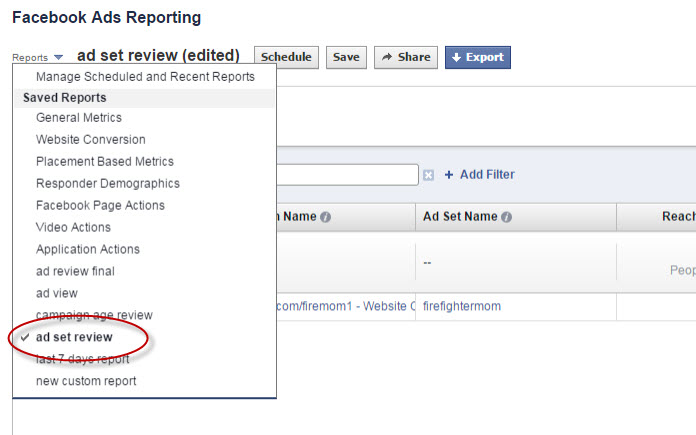Open the firefightermom ad set link
This screenshot has height=435, width=696.
pos(462,306)
